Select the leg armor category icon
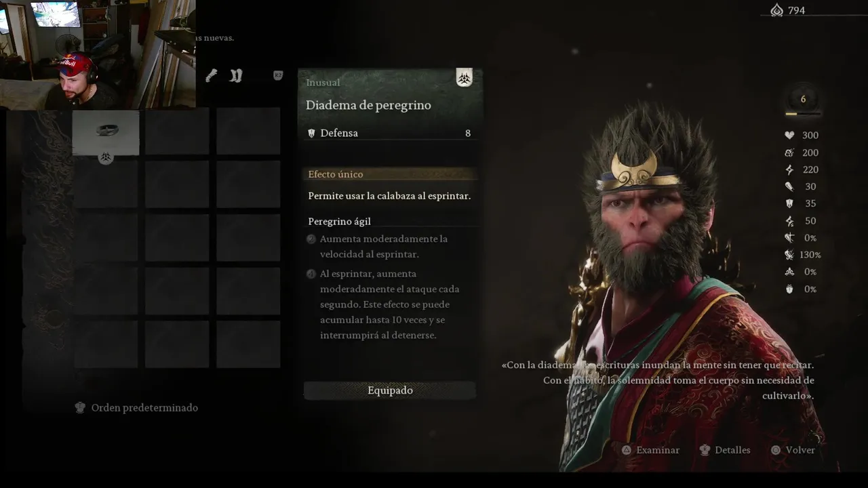The image size is (868, 488). 235,76
